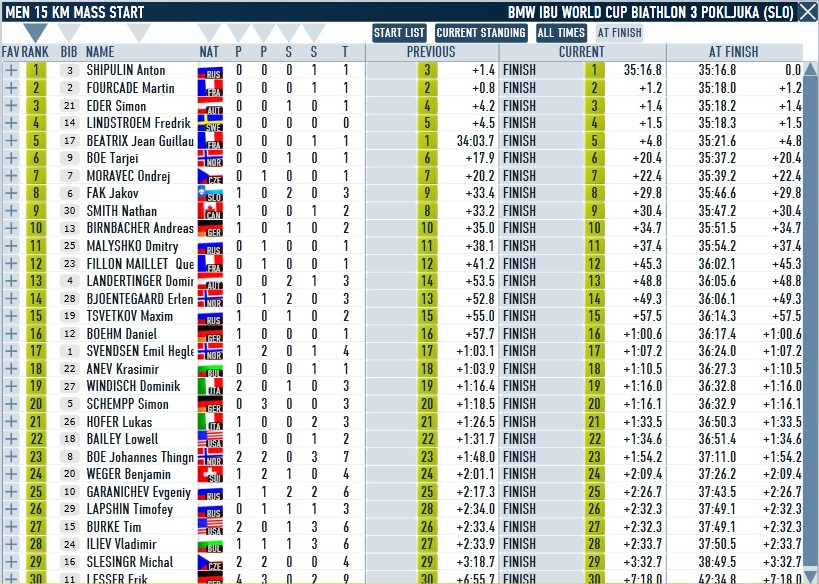Click the PREVIOUS column header
This screenshot has height=584, width=819.
click(x=431, y=52)
